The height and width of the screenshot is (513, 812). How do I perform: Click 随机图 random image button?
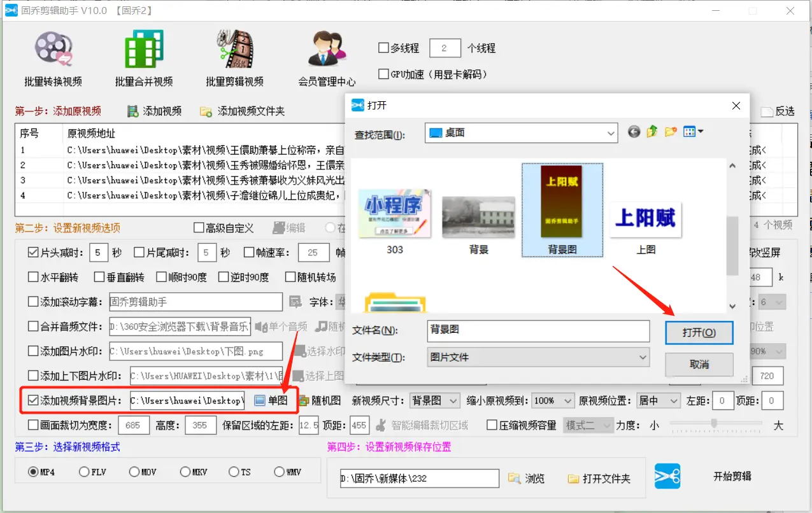coord(319,400)
